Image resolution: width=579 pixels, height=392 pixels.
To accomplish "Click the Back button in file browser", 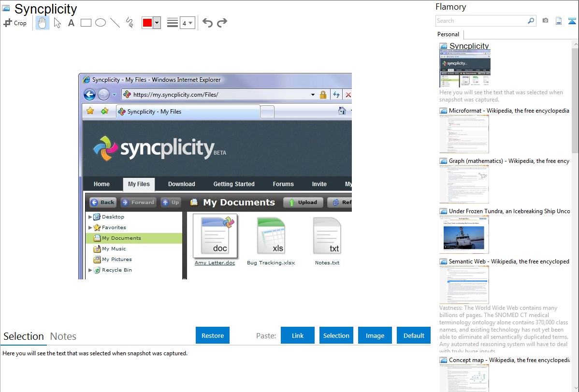I will 103,202.
